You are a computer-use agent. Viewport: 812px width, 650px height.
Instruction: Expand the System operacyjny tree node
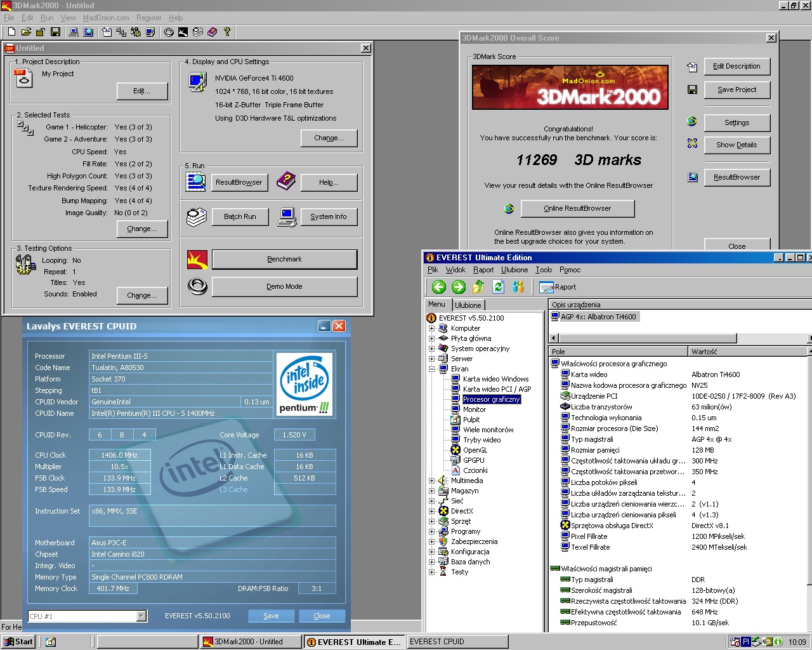click(431, 348)
